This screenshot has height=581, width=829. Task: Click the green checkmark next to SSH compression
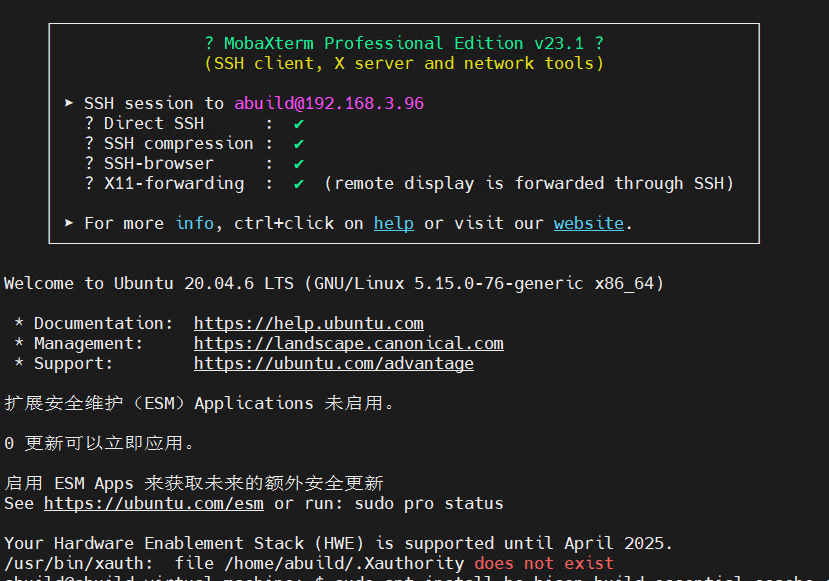pyautogui.click(x=299, y=144)
